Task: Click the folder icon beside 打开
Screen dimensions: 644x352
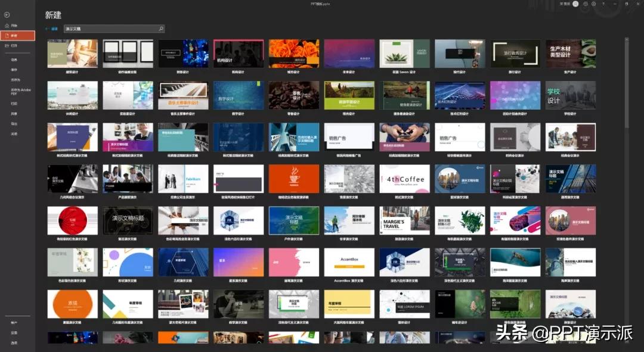Action: pos(6,45)
